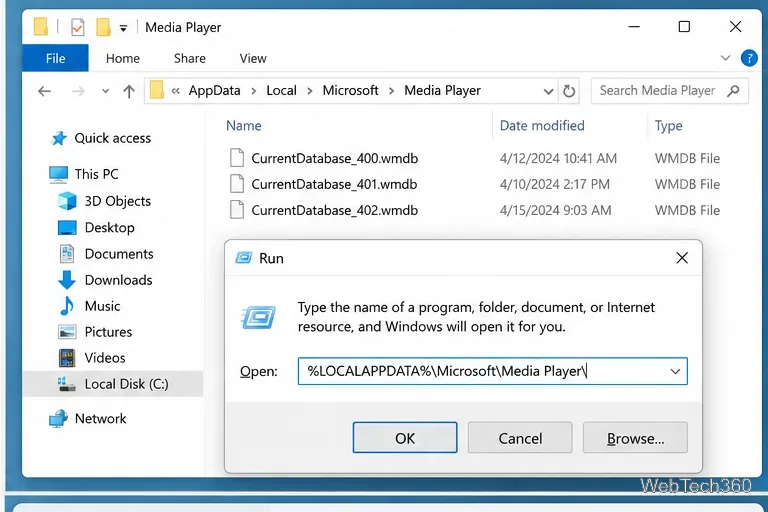Sort by the Type column header
Viewport: 768px width, 512px height.
[669, 126]
